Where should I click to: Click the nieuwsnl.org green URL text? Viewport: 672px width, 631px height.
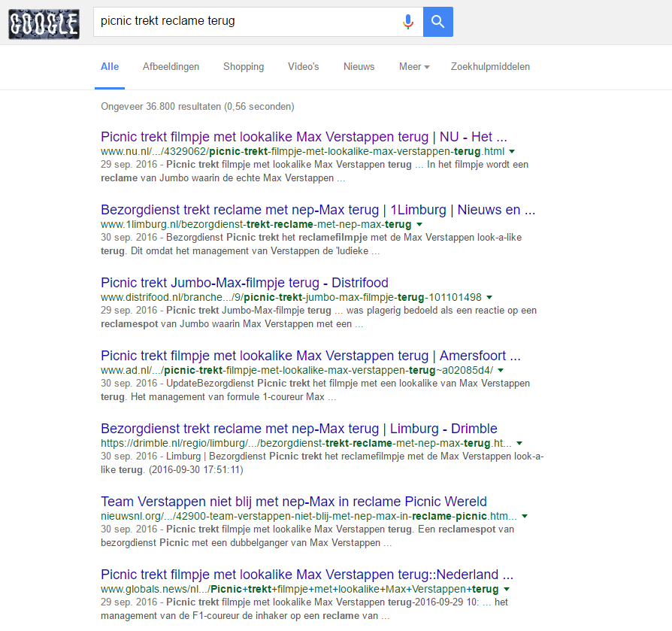click(309, 516)
